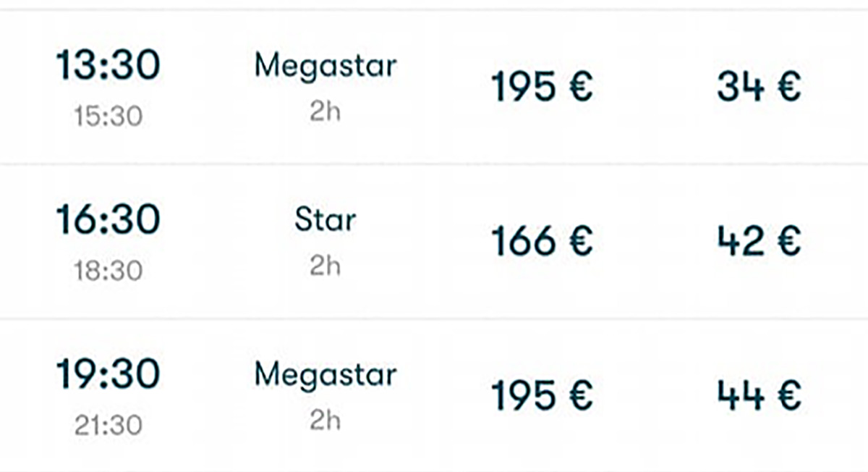The width and height of the screenshot is (868, 472).
Task: Select the 13:30 departure time
Action: click(108, 67)
